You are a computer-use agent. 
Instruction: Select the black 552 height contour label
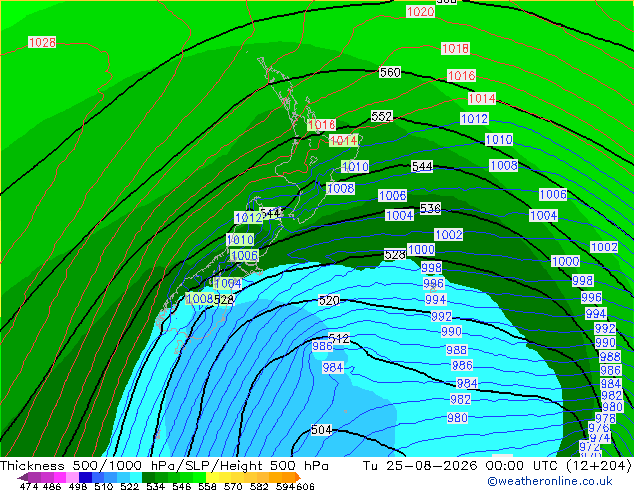[x=382, y=116]
